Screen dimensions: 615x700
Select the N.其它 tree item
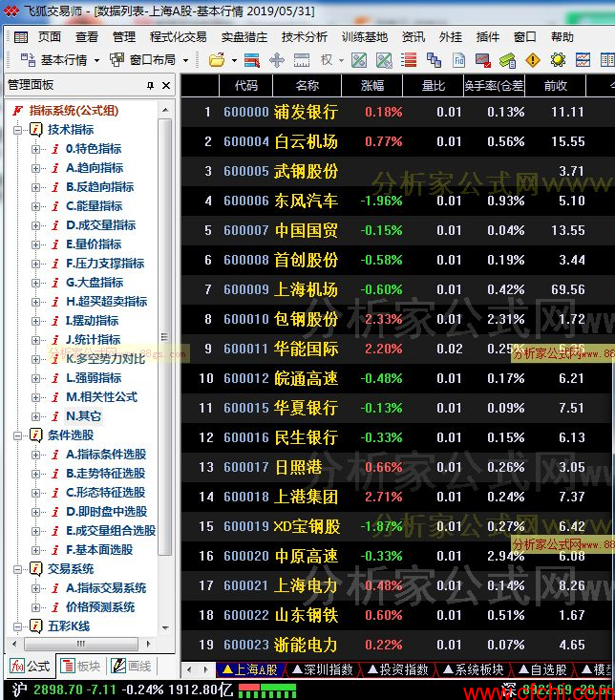point(83,416)
